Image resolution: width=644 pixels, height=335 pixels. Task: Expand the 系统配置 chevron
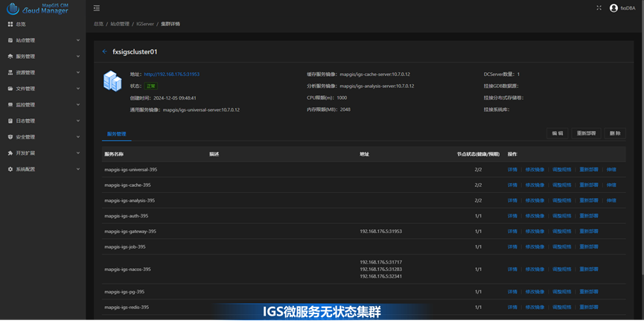[78, 169]
